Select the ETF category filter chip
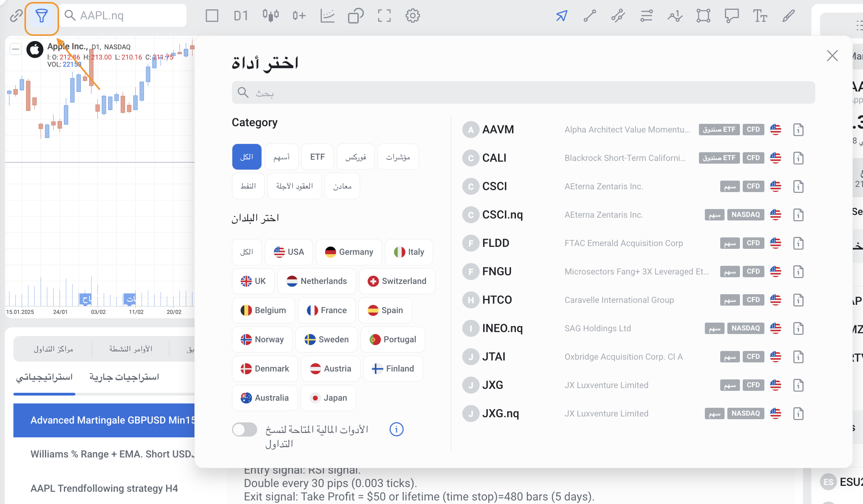863x504 pixels. (317, 157)
